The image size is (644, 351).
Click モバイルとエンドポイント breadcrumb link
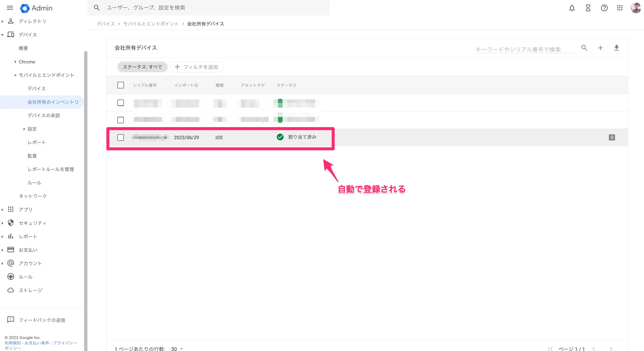click(x=151, y=24)
